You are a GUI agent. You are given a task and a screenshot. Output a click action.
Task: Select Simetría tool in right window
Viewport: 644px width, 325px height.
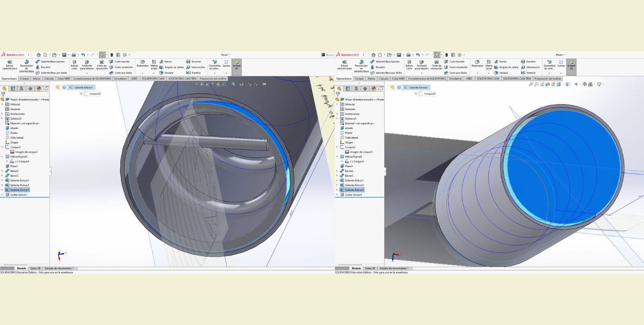pos(528,73)
